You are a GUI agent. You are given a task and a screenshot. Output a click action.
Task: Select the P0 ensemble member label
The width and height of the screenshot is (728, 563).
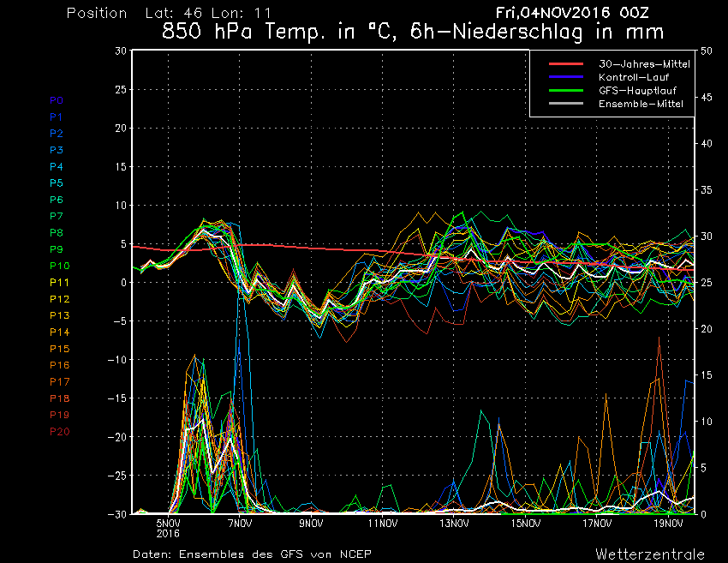pos(57,100)
